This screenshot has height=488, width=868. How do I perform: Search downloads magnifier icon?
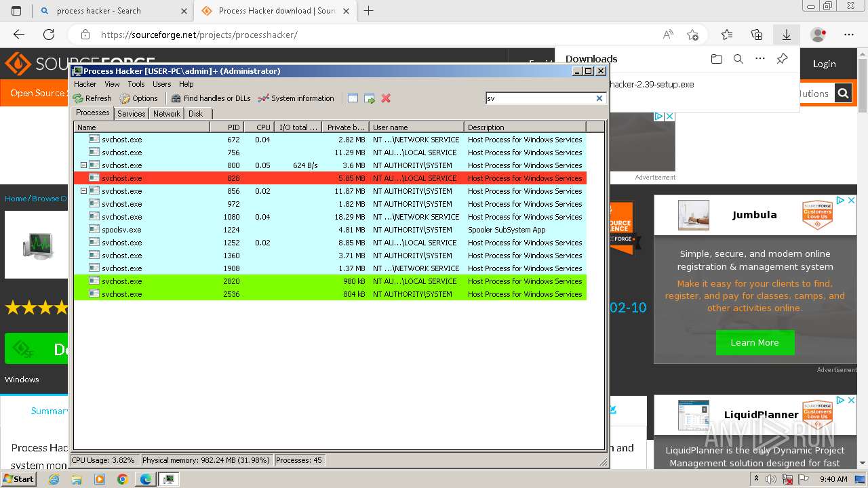[738, 59]
